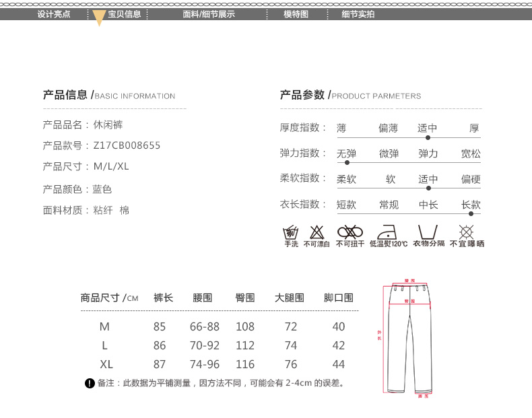Click the exclamation note icon beside 备注
Screen dimensions: 532x418
coord(90,384)
